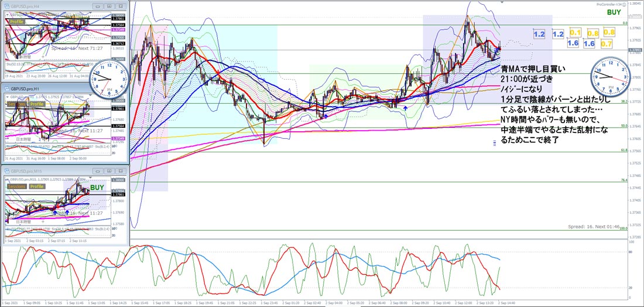Toggle the Profile button in M15 window
The image size is (644, 307).
click(x=36, y=186)
